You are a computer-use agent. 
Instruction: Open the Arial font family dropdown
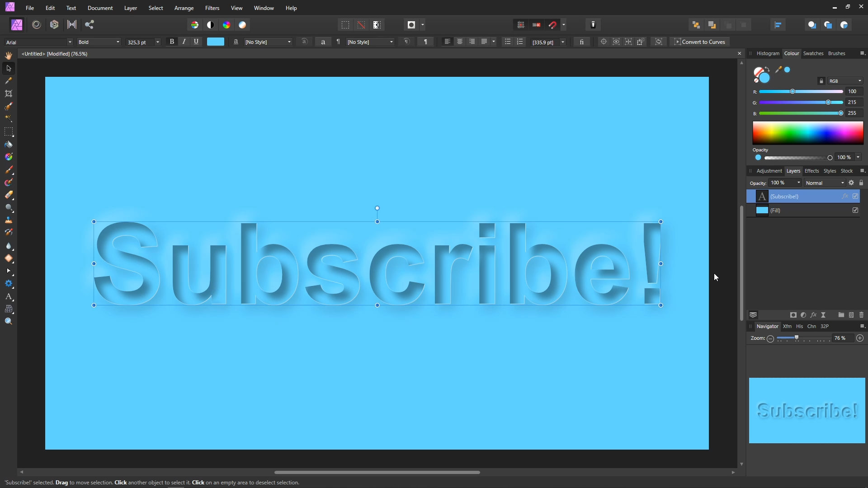(70, 42)
